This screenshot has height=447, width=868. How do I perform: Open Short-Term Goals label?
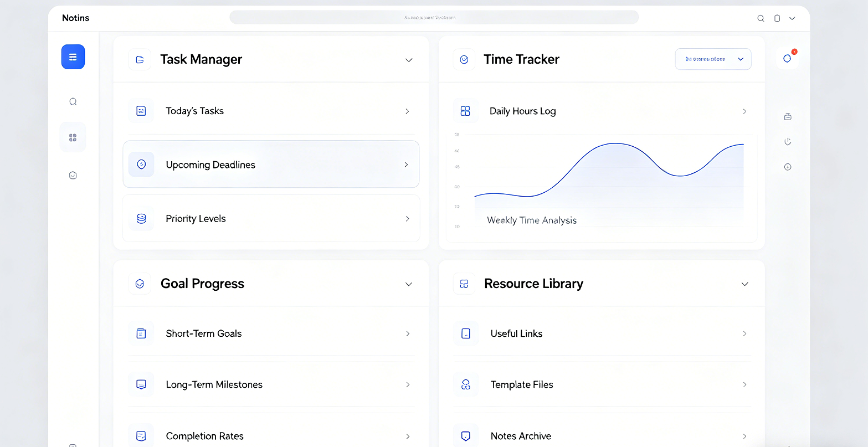[204, 333]
